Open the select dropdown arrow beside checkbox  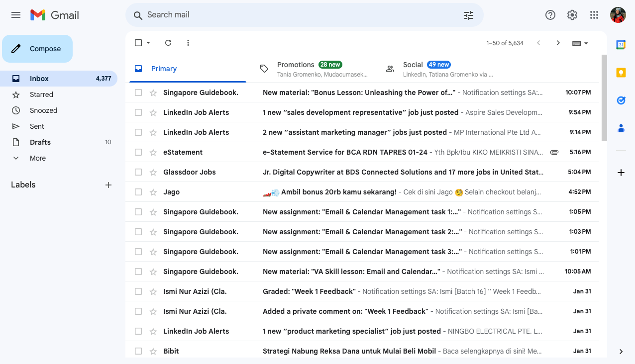(148, 43)
